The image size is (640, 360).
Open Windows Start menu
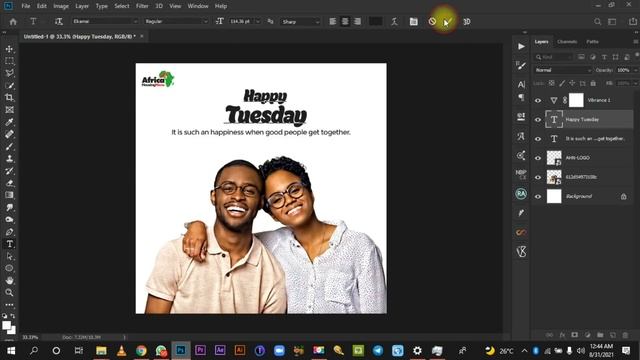[x=11, y=351]
